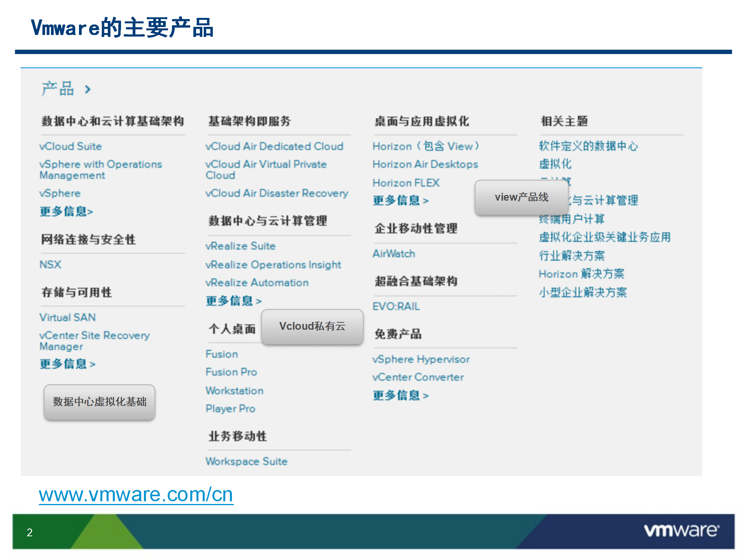Click the view产品线 callout button

coord(522,198)
